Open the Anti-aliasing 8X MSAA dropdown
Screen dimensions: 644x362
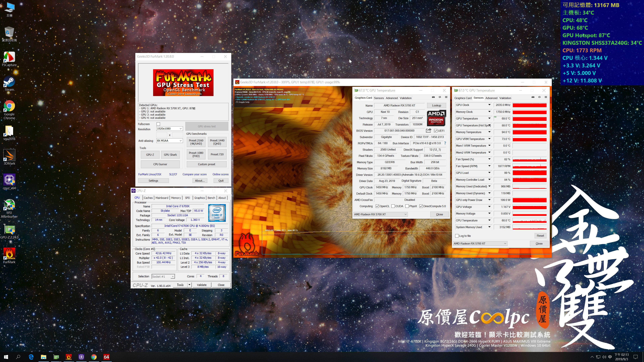pos(170,141)
